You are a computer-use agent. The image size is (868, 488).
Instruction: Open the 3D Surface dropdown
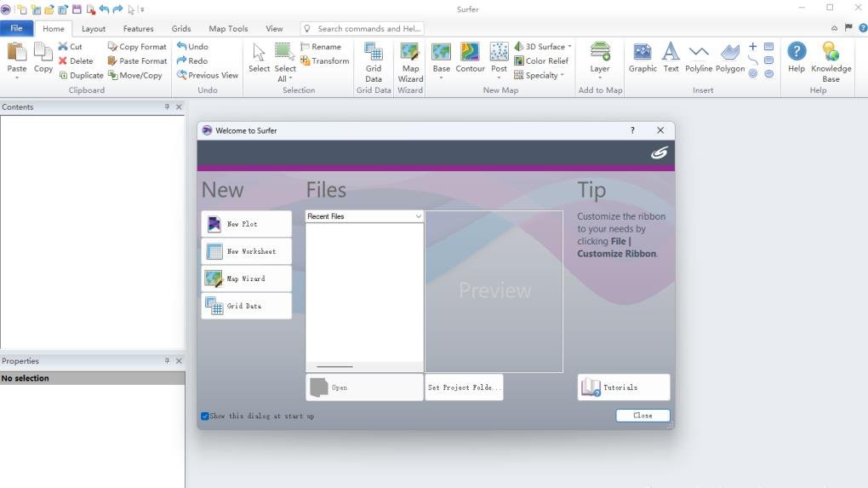[x=569, y=47]
